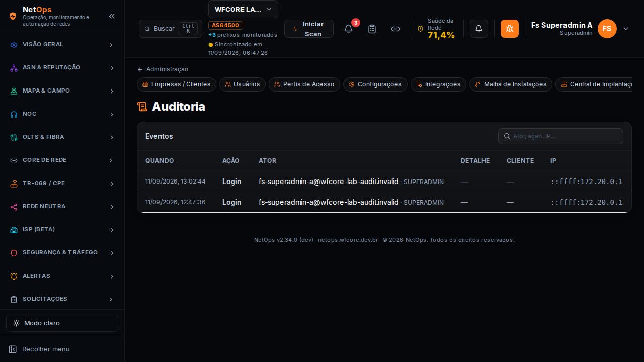Click the Rede Neutra share icon
This screenshot has height=362, width=644.
pyautogui.click(x=14, y=207)
